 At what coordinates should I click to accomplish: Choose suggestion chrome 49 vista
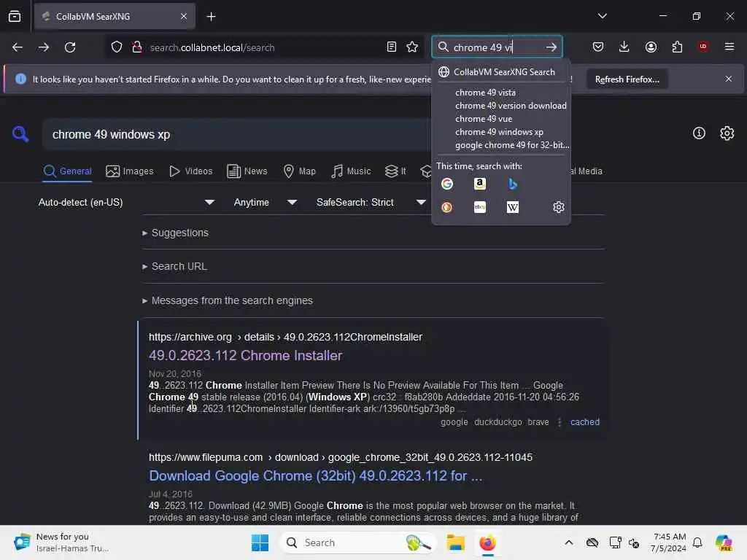pos(485,93)
